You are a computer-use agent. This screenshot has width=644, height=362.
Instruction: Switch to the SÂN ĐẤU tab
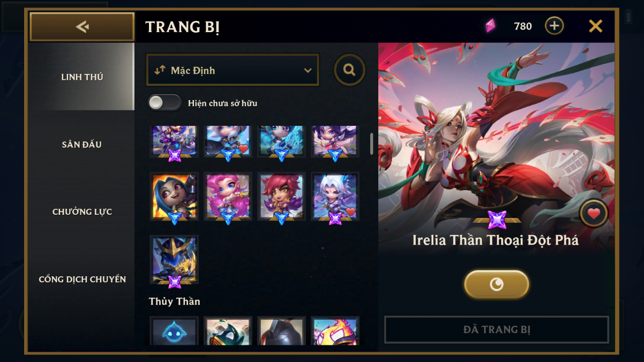82,144
